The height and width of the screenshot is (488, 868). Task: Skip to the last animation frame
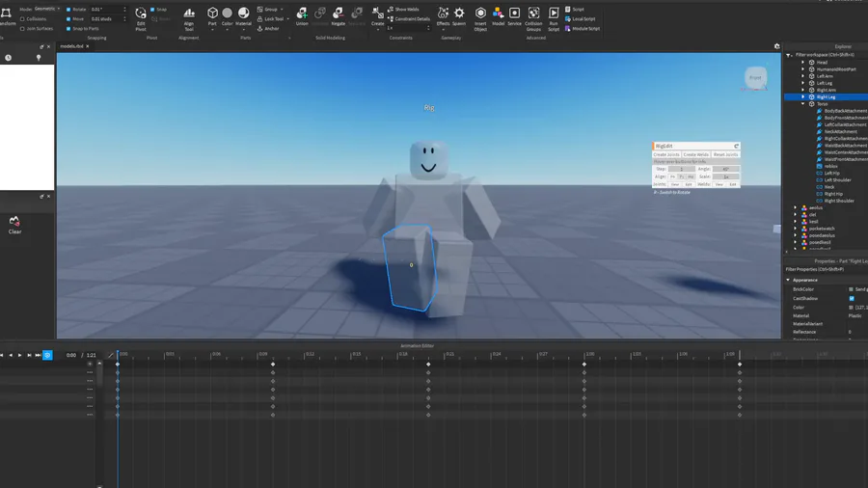coord(38,355)
